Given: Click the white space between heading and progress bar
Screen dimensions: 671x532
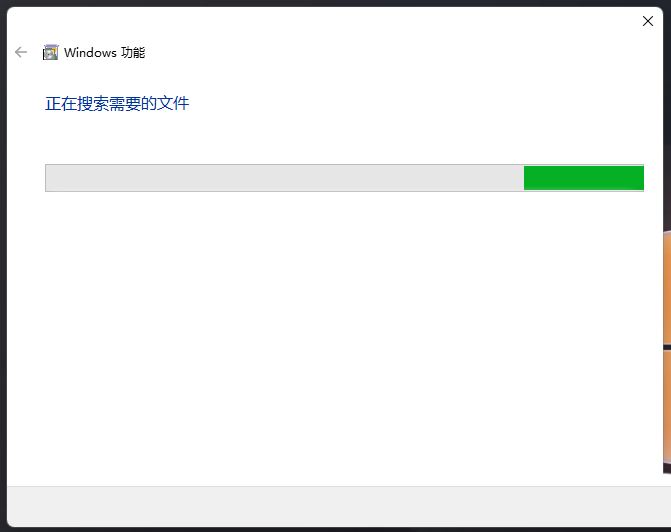Looking at the screenshot, I should click(x=334, y=138).
